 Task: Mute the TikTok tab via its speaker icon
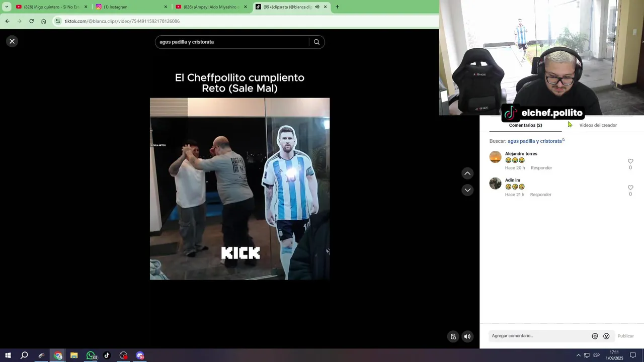[317, 7]
